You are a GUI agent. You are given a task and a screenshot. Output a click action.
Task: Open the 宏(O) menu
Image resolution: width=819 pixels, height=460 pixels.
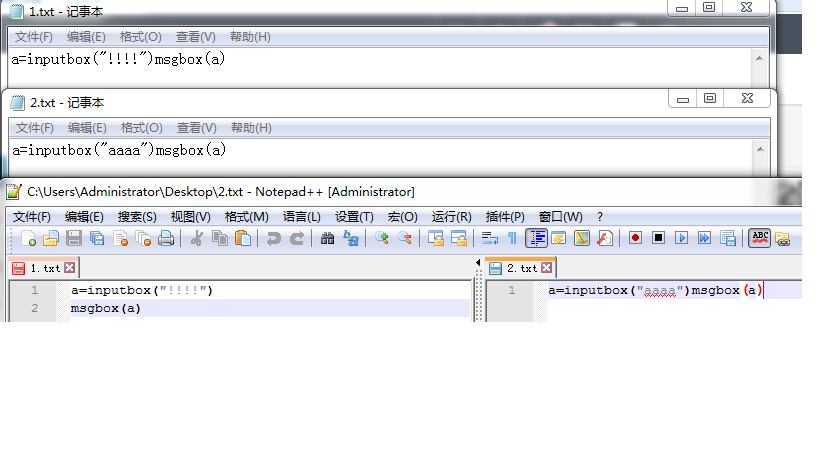[403, 217]
